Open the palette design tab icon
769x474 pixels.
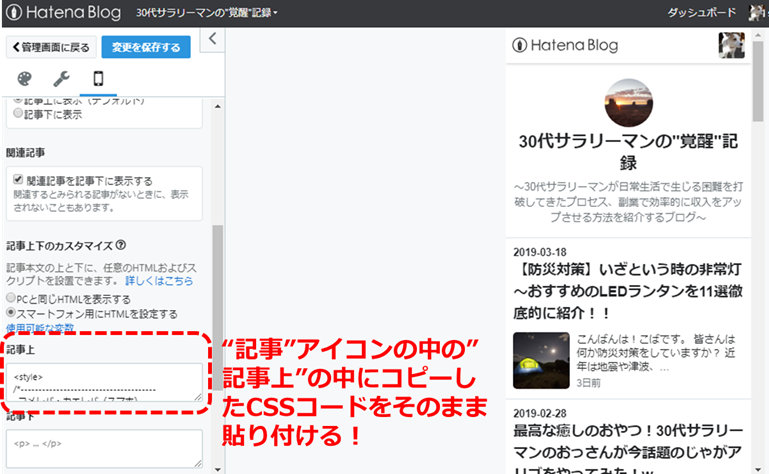pos(25,79)
